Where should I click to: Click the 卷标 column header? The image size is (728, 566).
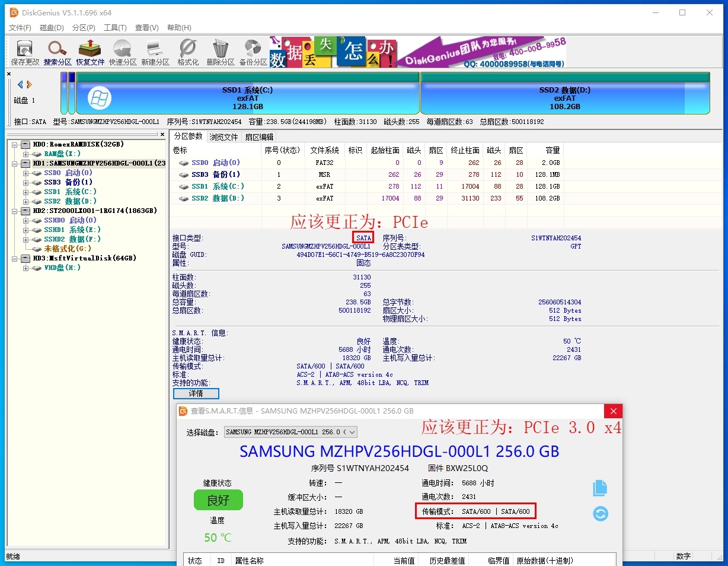click(x=216, y=150)
